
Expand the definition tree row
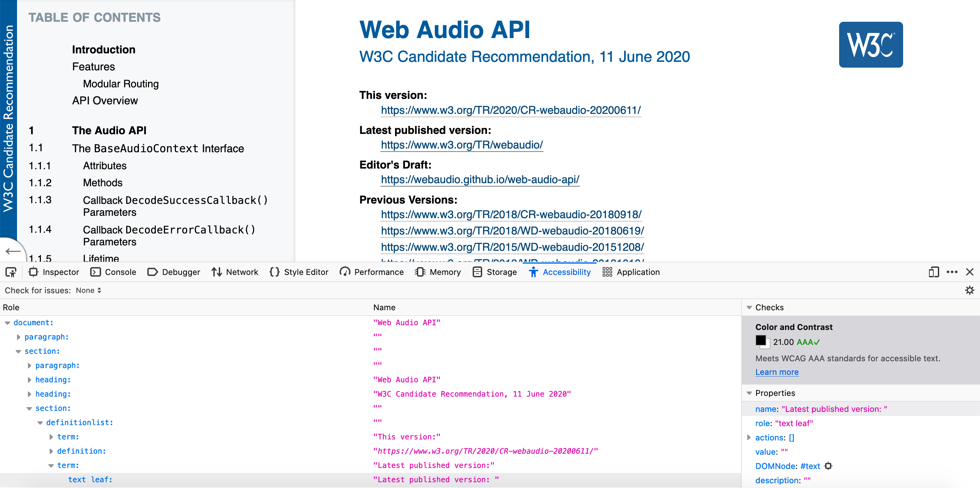click(51, 451)
